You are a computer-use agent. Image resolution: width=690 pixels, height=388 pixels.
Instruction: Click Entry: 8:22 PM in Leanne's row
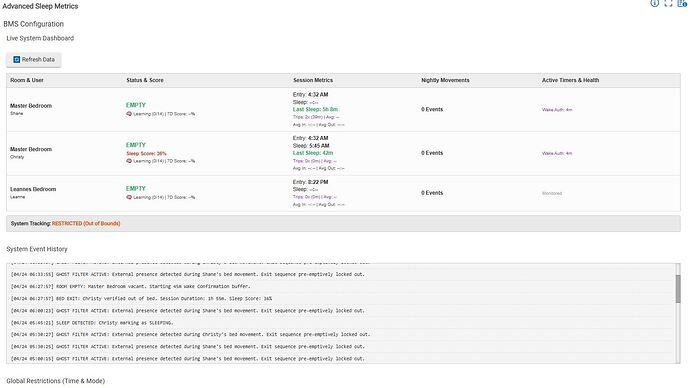[310, 182]
